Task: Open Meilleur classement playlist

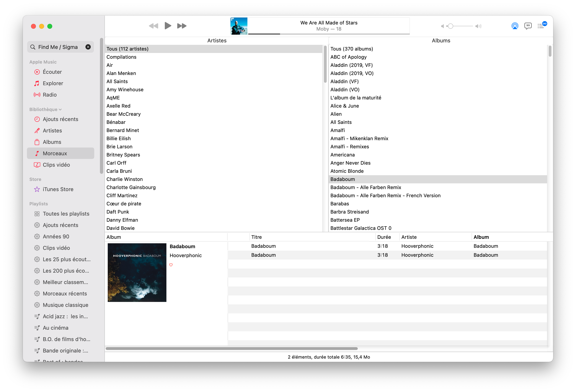Action: (x=61, y=282)
